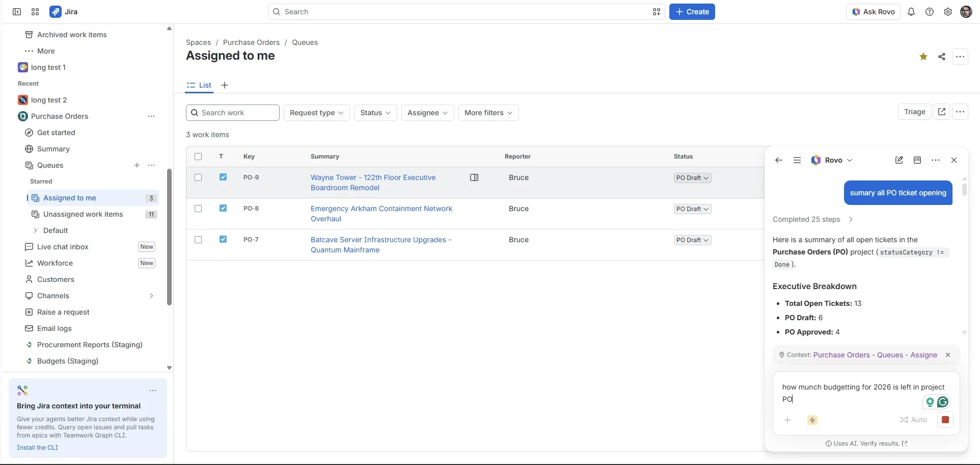Open Rovo panel more options
This screenshot has width=980, height=465.
[936, 160]
